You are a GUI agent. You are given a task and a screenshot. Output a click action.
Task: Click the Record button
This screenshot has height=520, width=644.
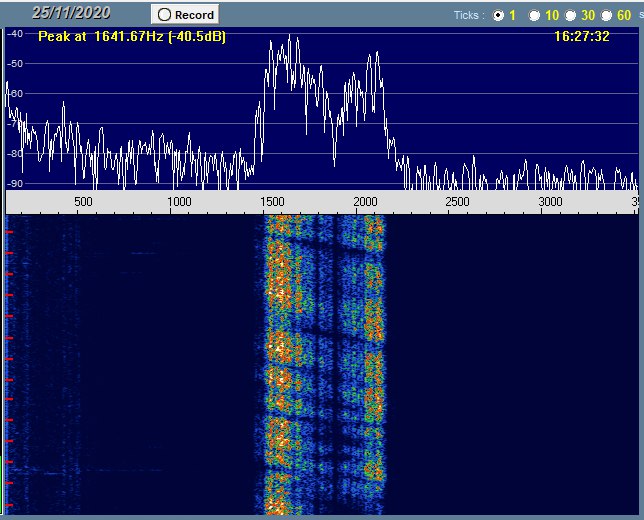pyautogui.click(x=185, y=15)
